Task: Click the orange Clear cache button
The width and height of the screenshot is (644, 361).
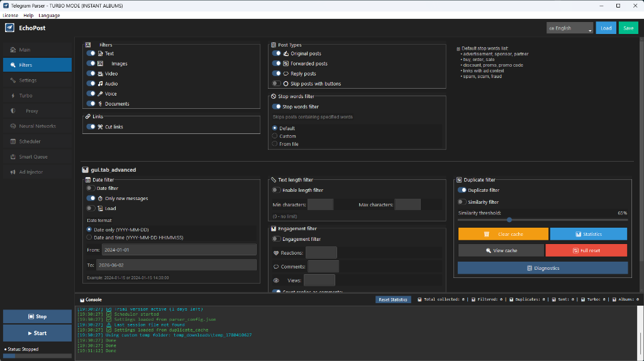Action: pos(503,234)
